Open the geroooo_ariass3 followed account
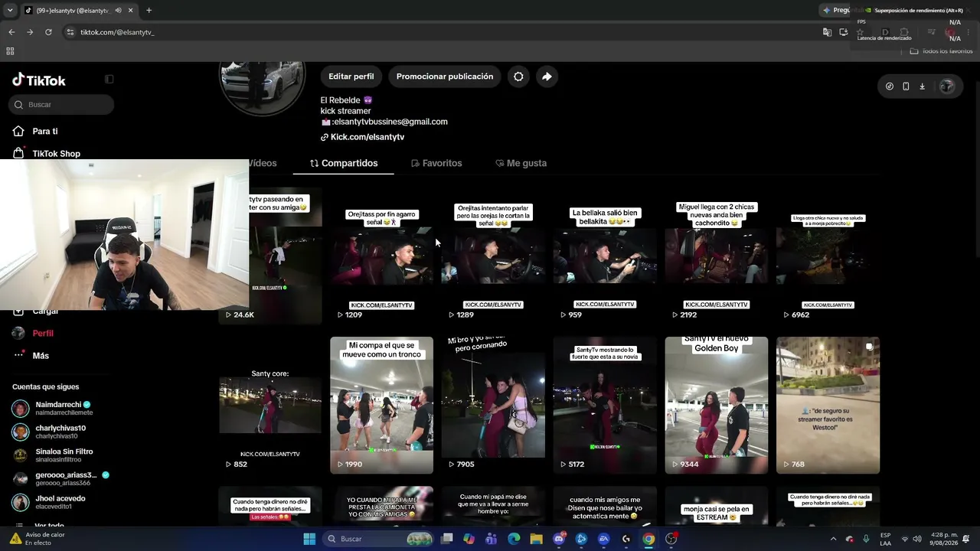This screenshot has width=980, height=551. pos(61,479)
